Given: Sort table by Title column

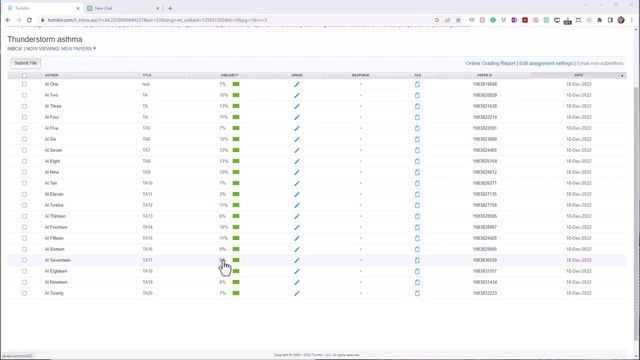Looking at the screenshot, I should [x=147, y=75].
